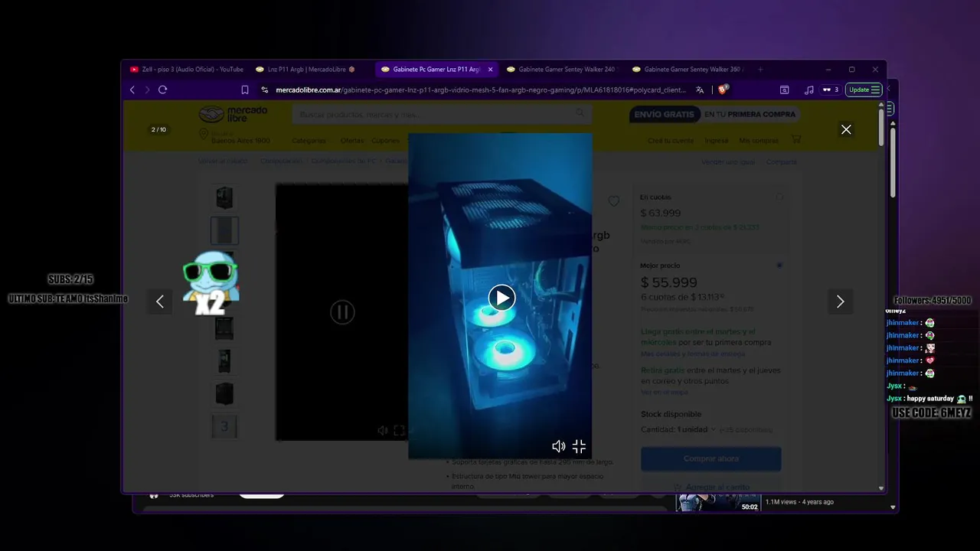Mute the dimmed background product video
The height and width of the screenshot is (551, 980).
[382, 431]
